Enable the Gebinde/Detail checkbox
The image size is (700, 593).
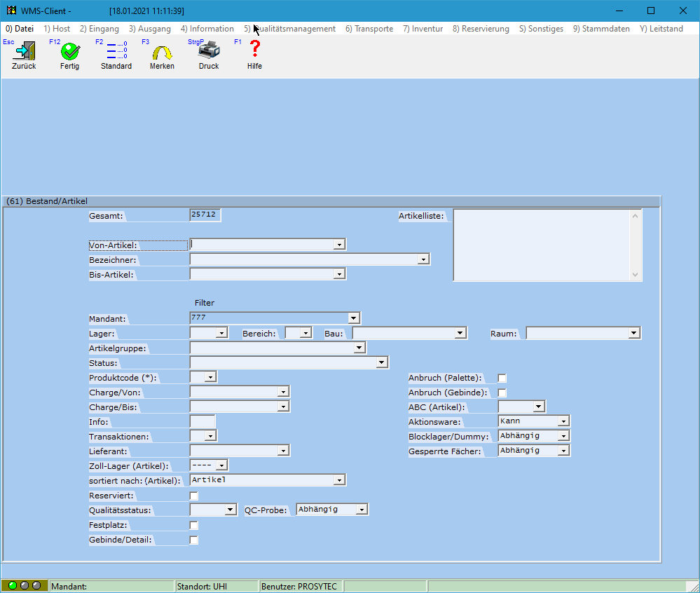[x=193, y=540]
